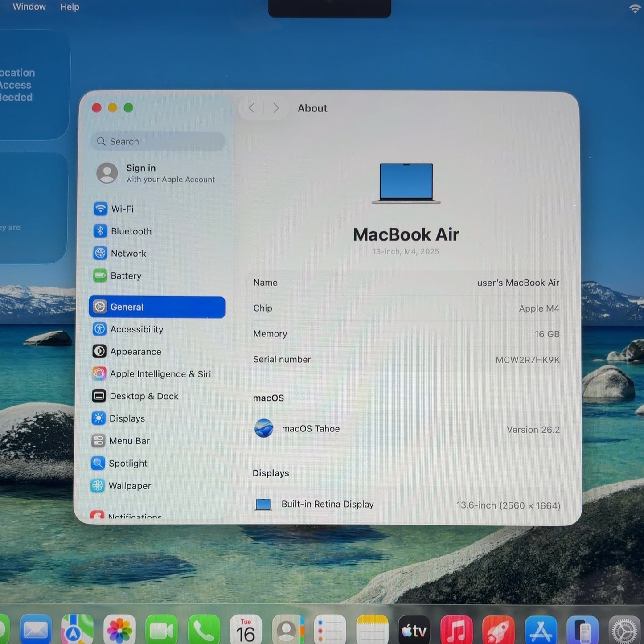Open Accessibility settings
The image size is (644, 644).
pyautogui.click(x=128, y=329)
